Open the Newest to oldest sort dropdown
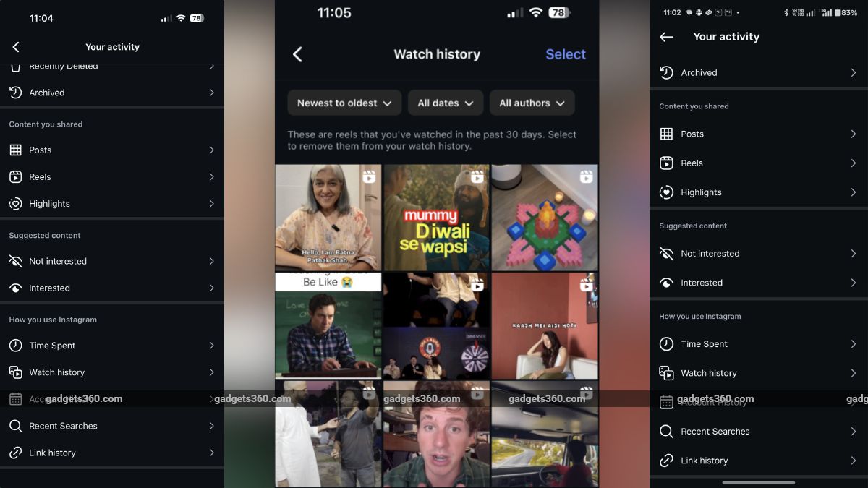The image size is (868, 488). point(344,103)
